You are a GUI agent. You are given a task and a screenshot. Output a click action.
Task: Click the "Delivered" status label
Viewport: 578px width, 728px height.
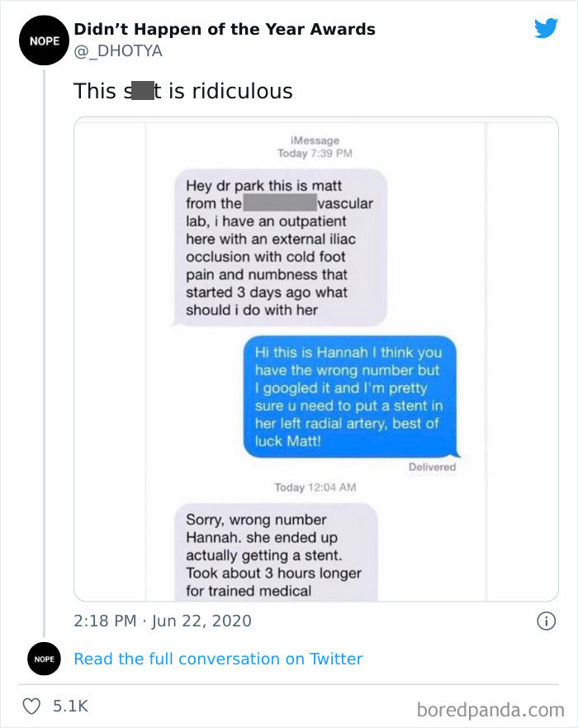[x=432, y=467]
